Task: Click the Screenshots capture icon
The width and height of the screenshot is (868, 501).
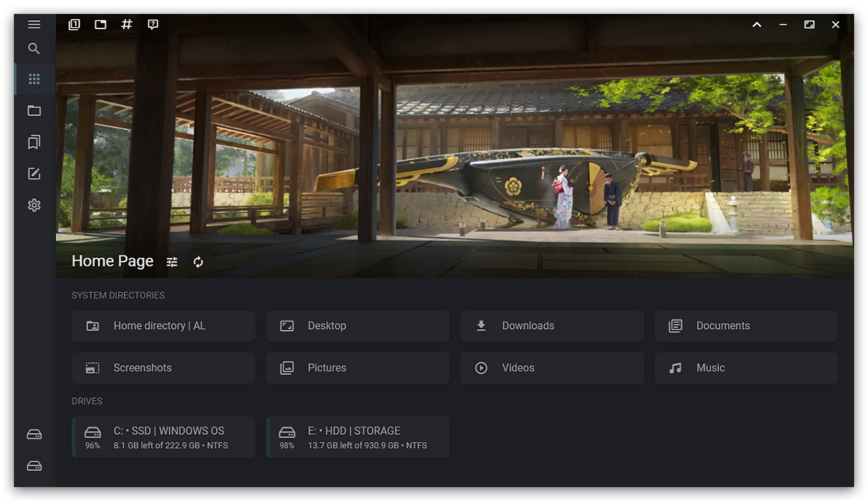Action: tap(93, 367)
